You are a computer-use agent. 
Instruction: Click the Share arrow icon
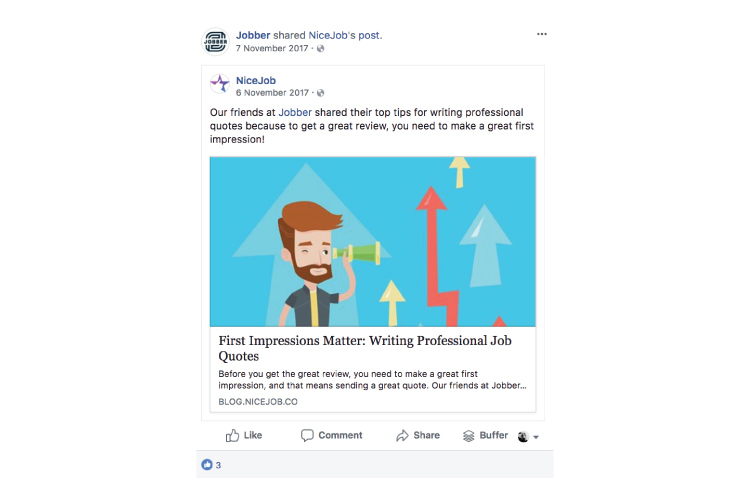[x=402, y=435]
